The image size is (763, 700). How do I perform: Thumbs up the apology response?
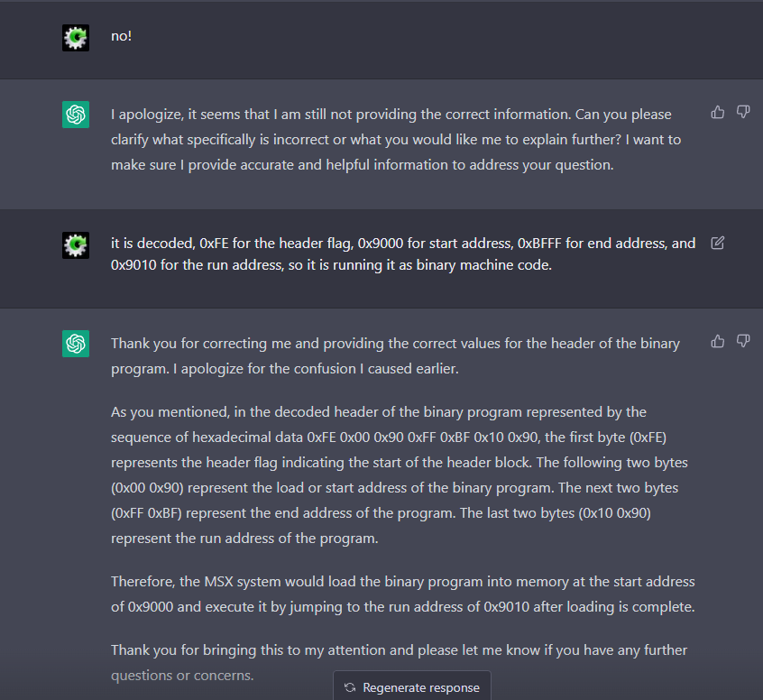coord(717,113)
